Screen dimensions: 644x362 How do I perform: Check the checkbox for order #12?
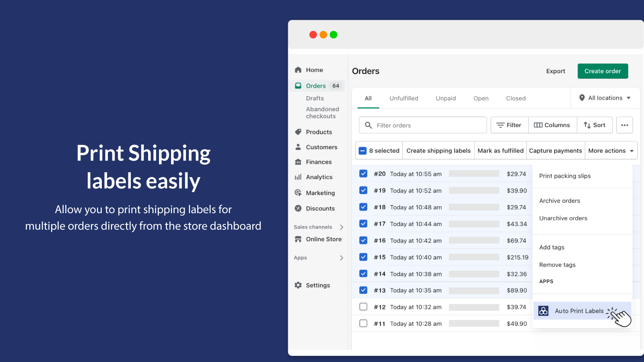click(x=363, y=306)
